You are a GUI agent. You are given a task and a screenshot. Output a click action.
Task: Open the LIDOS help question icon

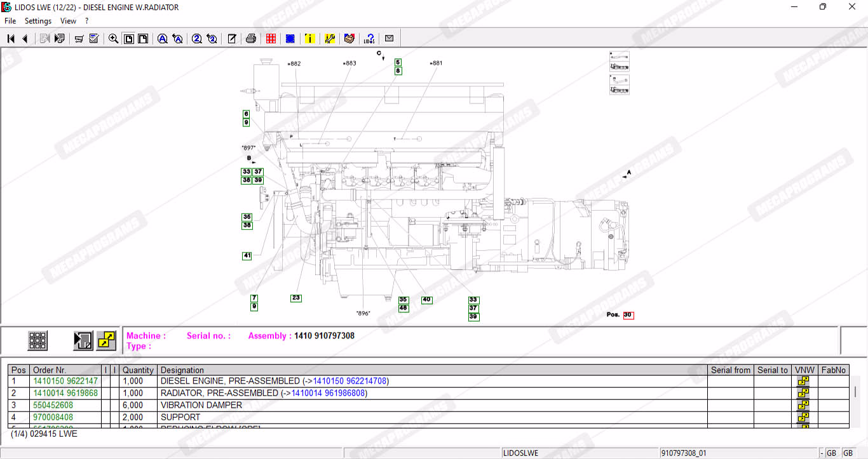(369, 39)
